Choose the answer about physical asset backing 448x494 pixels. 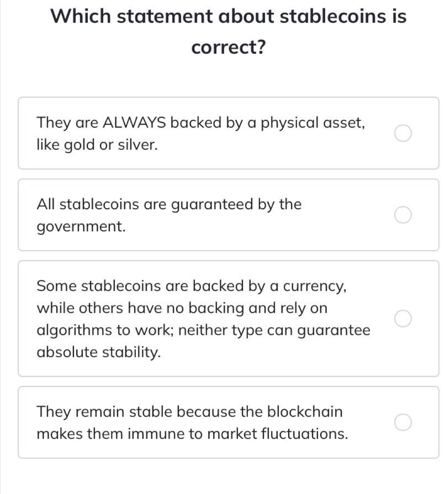point(202,133)
